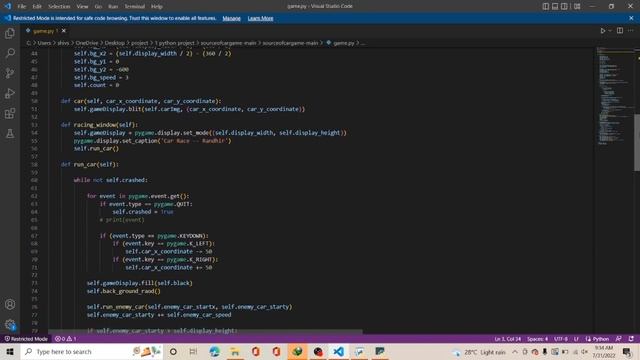Expand the project breadcrumb segment
This screenshot has height=360, width=640.
pos(140,43)
